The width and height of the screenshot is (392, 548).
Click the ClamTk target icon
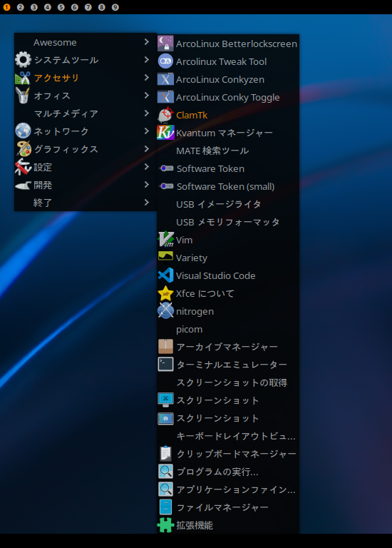pyautogui.click(x=165, y=115)
